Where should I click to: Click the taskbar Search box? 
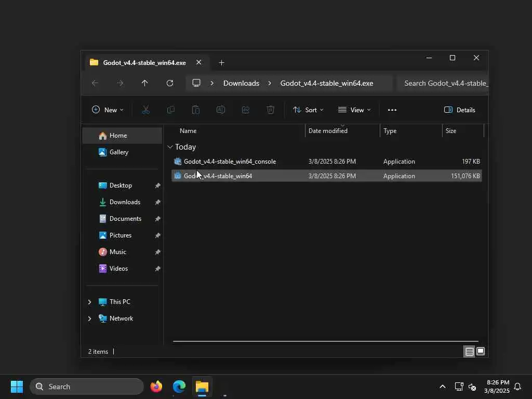click(87, 387)
